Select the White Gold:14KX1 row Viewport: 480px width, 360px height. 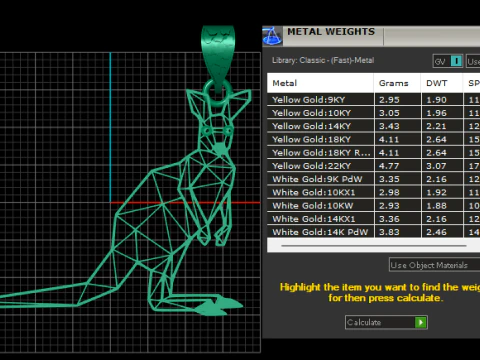pyautogui.click(x=373, y=219)
